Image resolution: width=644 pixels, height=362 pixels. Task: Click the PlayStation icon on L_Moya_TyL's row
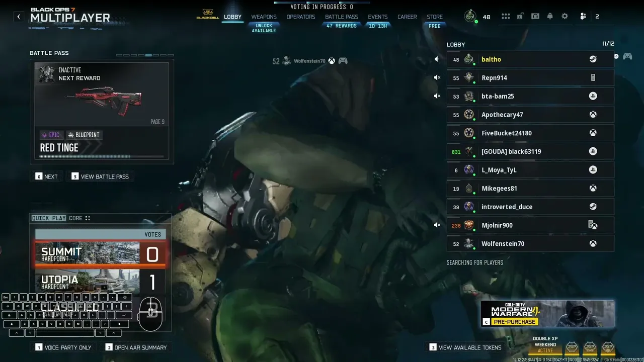point(593,170)
